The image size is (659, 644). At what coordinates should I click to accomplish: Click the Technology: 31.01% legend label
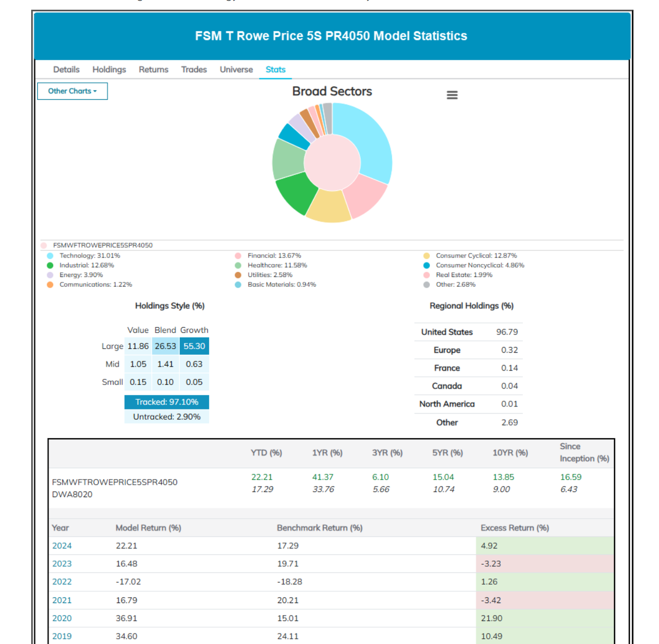(90, 256)
